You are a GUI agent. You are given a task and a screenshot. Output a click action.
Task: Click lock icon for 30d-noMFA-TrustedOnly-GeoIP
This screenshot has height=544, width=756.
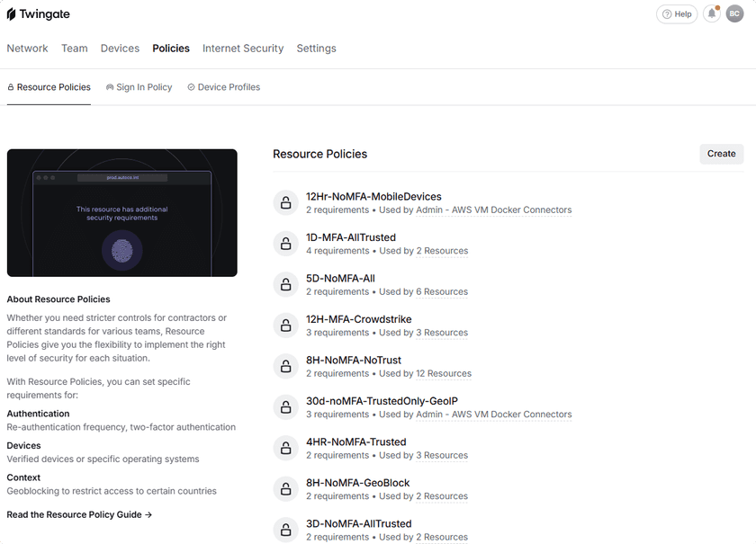(x=286, y=407)
